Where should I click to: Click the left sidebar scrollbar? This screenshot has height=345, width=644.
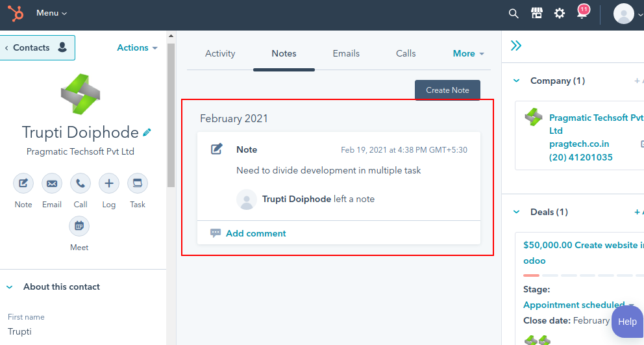[171, 115]
